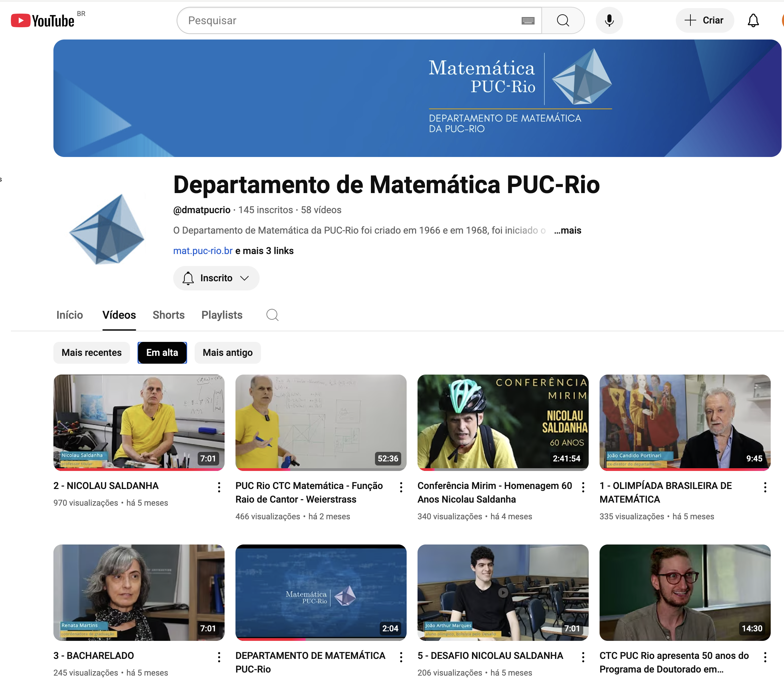Viewport: 784px width, 679px height.
Task: Open video title 2 - NICOLAU SALDANHA
Action: 106,486
